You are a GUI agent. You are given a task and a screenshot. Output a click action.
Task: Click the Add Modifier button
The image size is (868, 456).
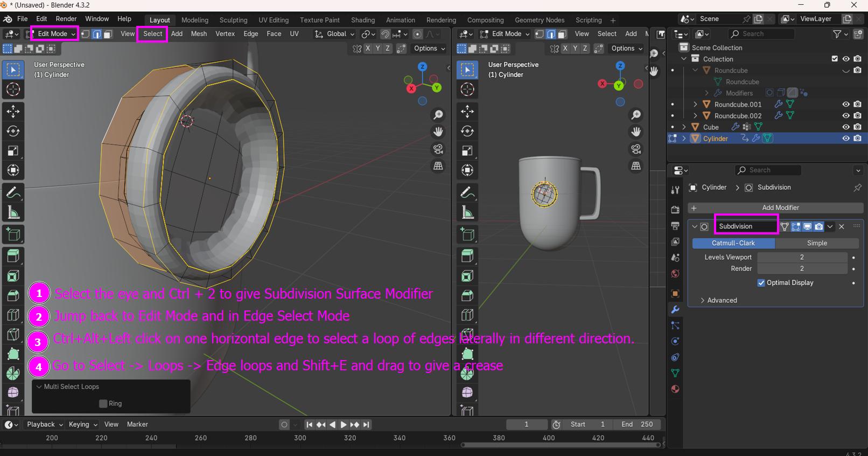[x=776, y=208]
